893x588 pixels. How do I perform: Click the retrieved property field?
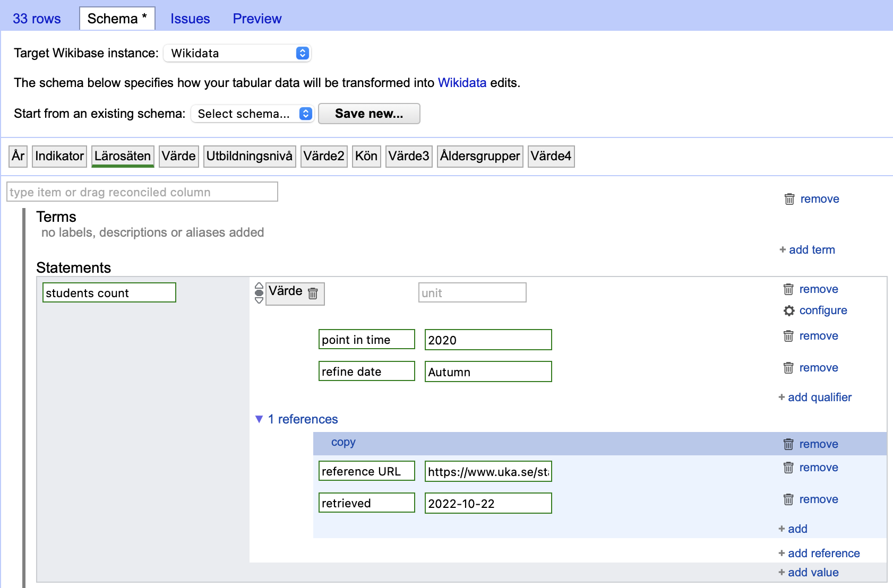[x=367, y=503]
